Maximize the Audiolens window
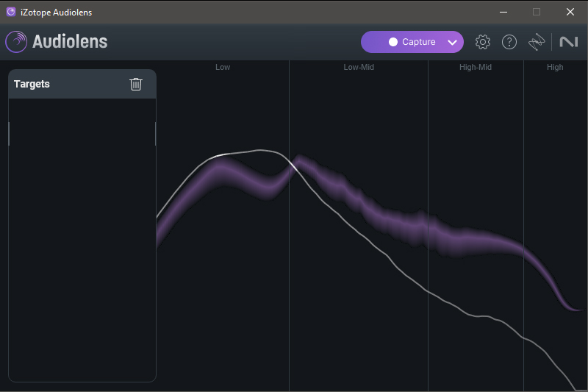The height and width of the screenshot is (392, 588). point(537,12)
